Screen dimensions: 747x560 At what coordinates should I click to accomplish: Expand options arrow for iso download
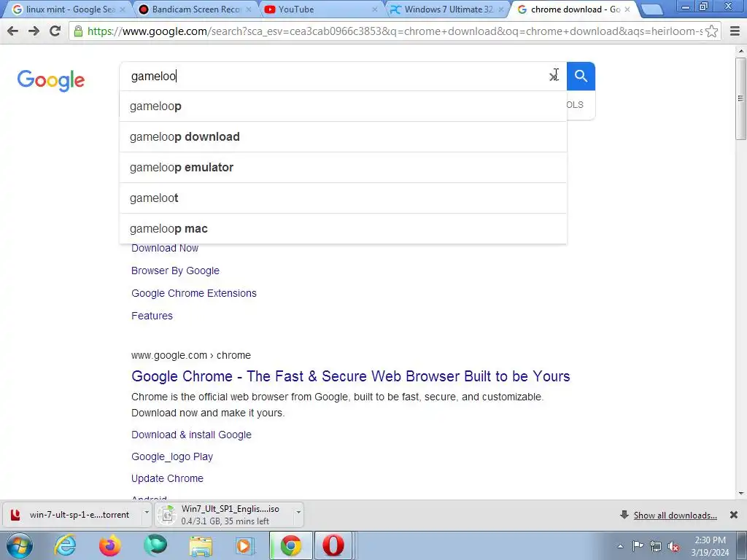[298, 513]
